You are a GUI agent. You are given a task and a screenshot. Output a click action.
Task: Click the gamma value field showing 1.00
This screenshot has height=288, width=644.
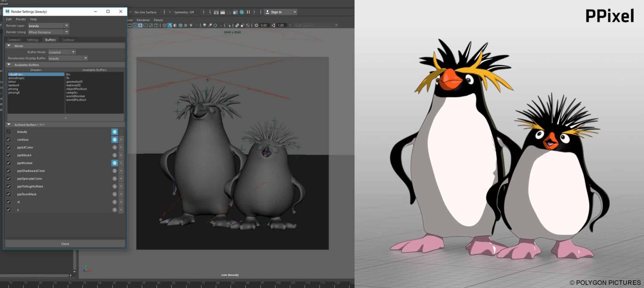[281, 25]
